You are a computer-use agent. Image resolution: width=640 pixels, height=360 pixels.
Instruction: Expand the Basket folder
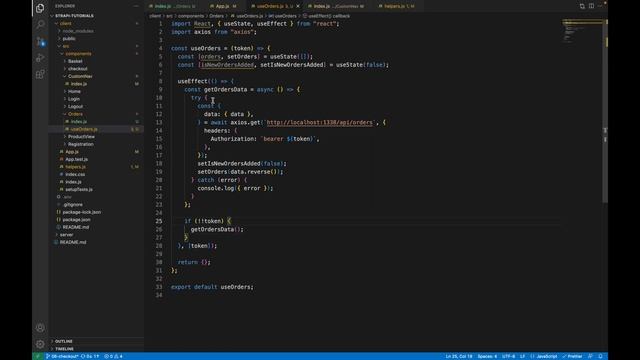coord(75,61)
